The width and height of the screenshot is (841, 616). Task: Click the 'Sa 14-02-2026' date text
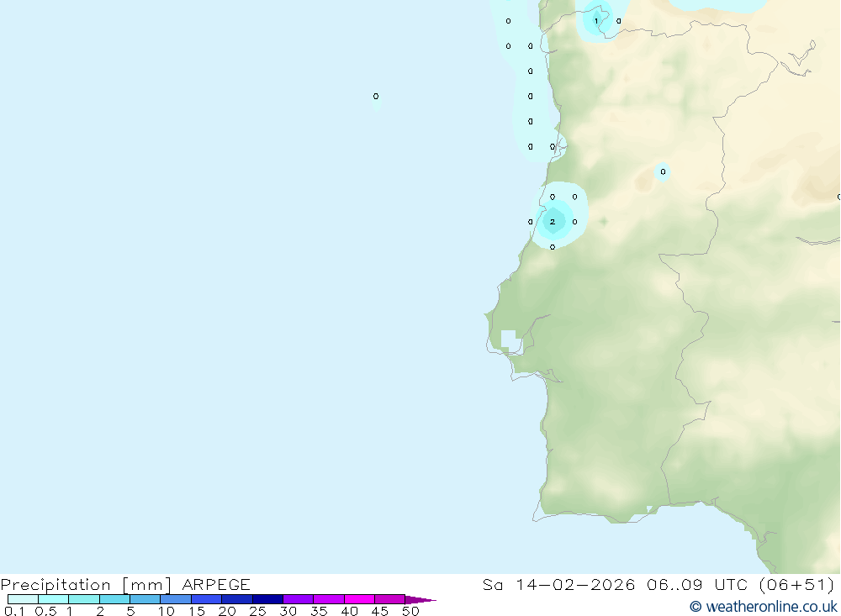click(559, 584)
